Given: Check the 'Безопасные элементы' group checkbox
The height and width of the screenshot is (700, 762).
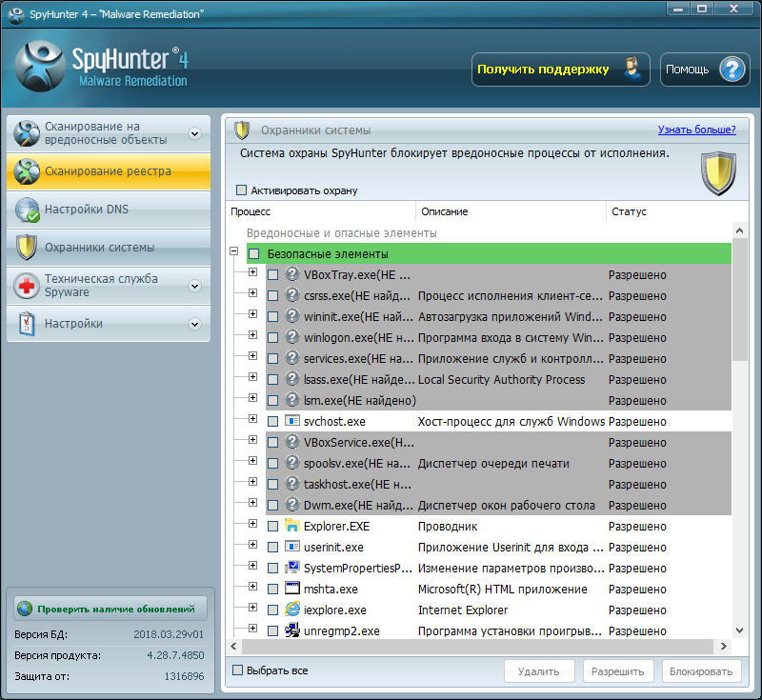Looking at the screenshot, I should [x=253, y=253].
